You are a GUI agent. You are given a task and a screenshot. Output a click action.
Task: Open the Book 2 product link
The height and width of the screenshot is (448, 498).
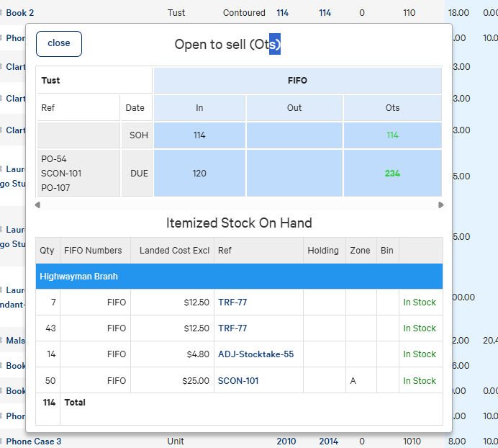[x=20, y=13]
